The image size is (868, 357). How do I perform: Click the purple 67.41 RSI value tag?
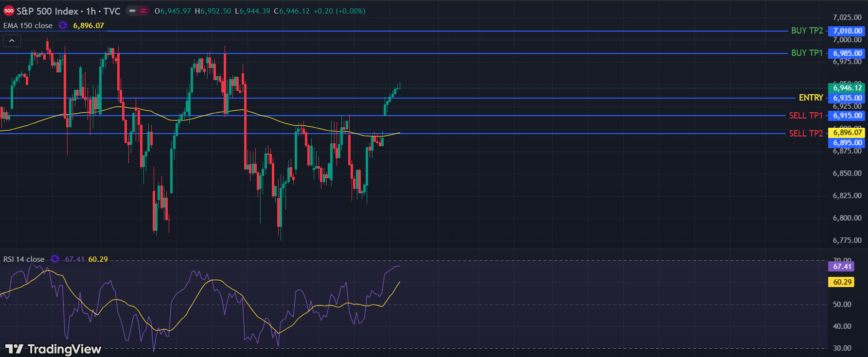point(842,267)
